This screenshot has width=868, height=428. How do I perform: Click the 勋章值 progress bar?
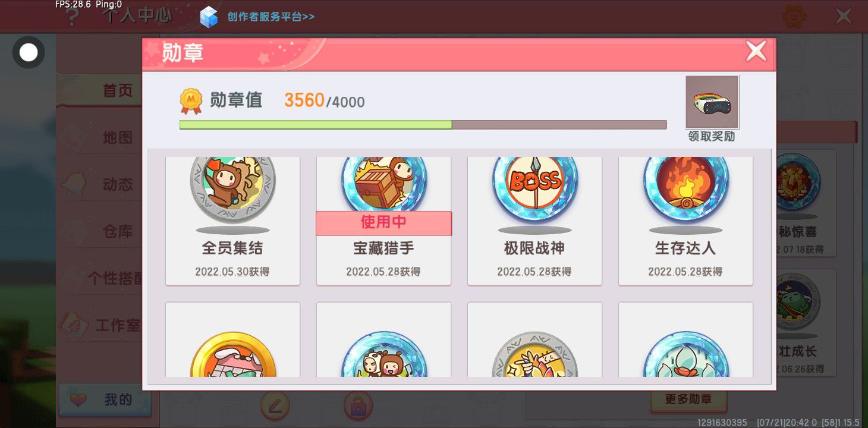[423, 125]
